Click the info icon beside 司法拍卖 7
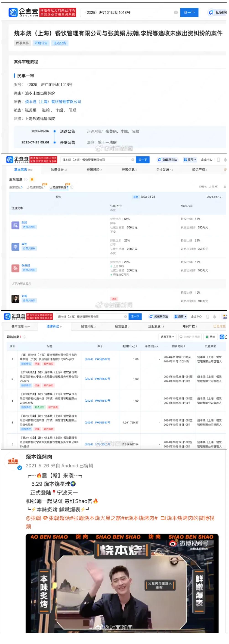This screenshot has width=229, height=644. coord(24,337)
